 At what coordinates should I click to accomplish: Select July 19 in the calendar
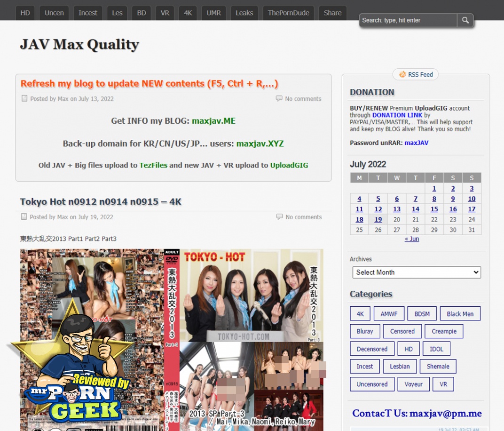click(378, 220)
